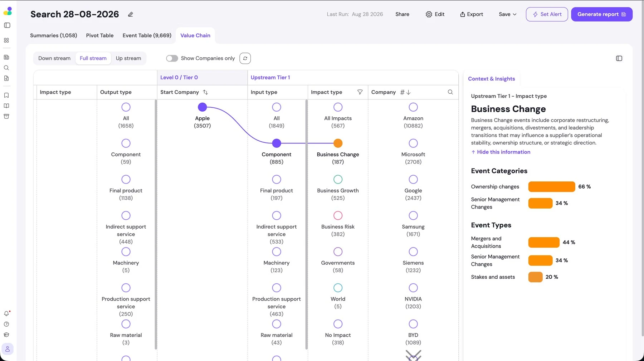Click the Mergers and Acquisitions 44% bar
Viewport: 644px width, 361px height.
tap(544, 242)
